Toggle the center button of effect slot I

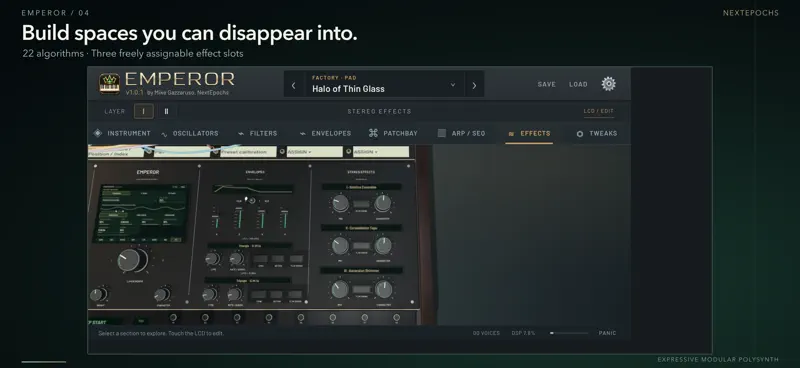(x=361, y=204)
